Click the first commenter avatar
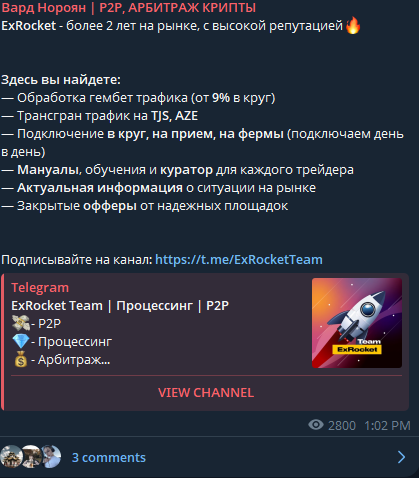This screenshot has height=478, width=419. click(x=11, y=456)
